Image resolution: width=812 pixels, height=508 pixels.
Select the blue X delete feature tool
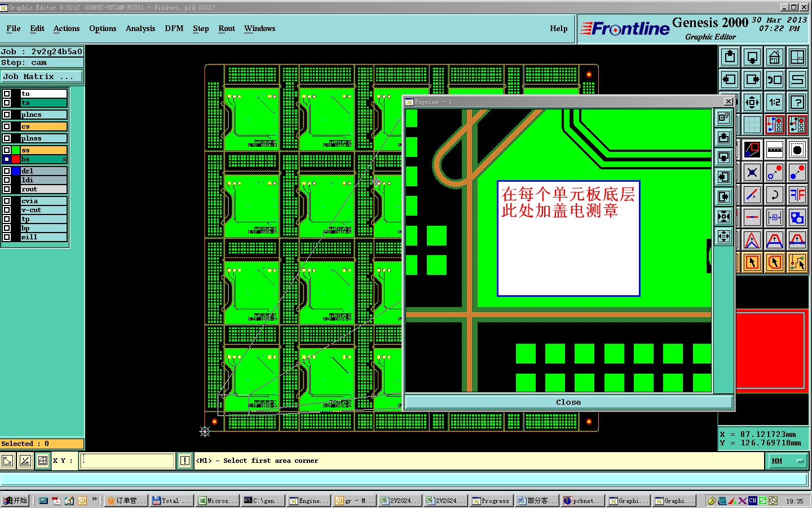point(752,172)
